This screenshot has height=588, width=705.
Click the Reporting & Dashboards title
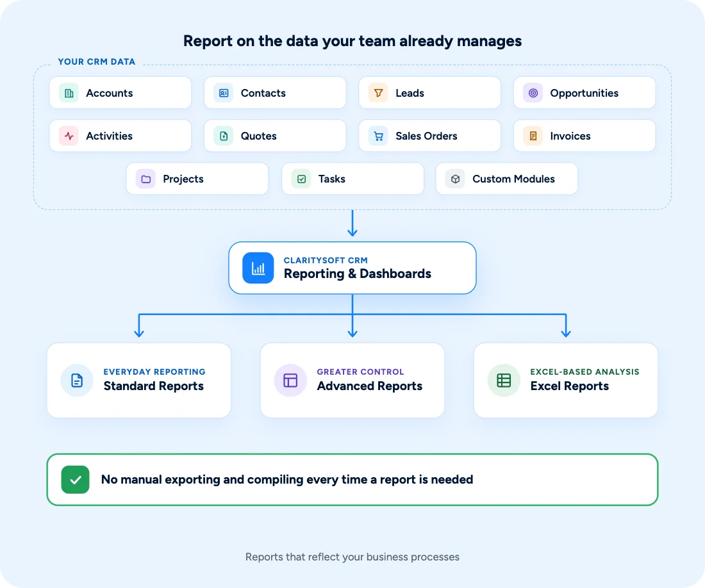point(358,274)
